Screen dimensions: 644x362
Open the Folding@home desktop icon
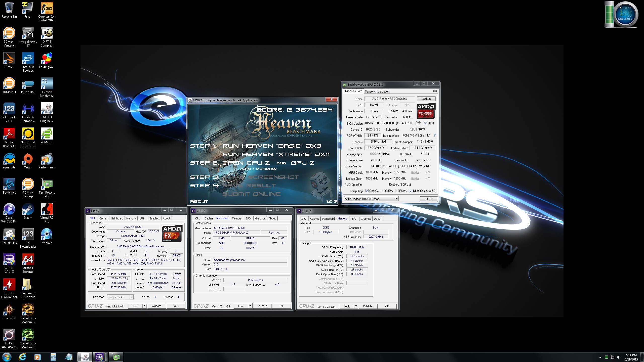click(47, 60)
